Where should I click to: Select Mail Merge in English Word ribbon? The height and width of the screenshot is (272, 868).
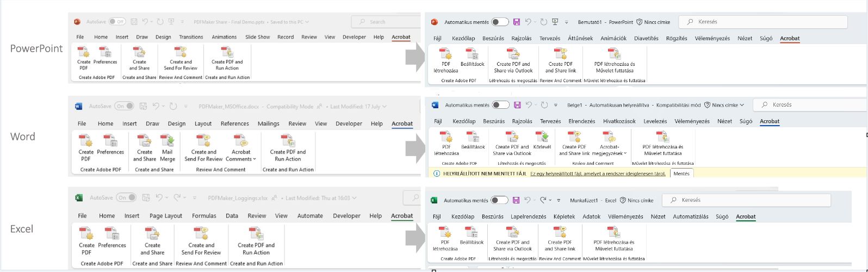[x=168, y=148]
